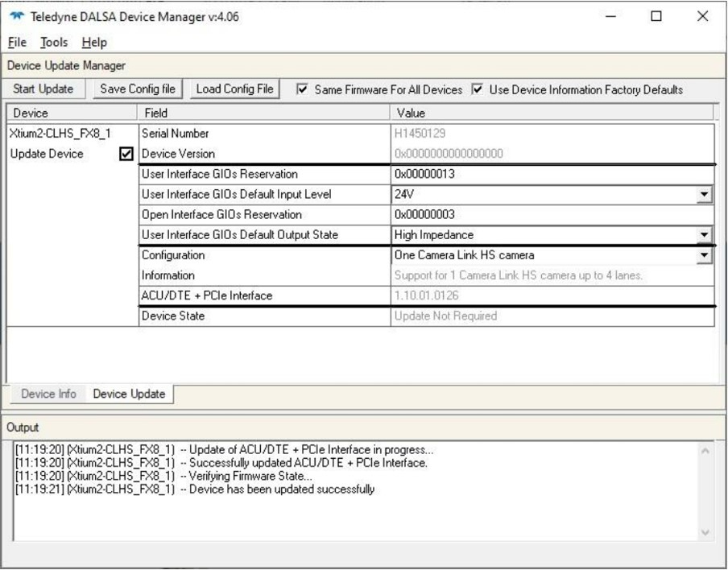Edit Open Interface GIOs Reservation value 0x00000003
Screen dimensions: 728x570
(552, 214)
